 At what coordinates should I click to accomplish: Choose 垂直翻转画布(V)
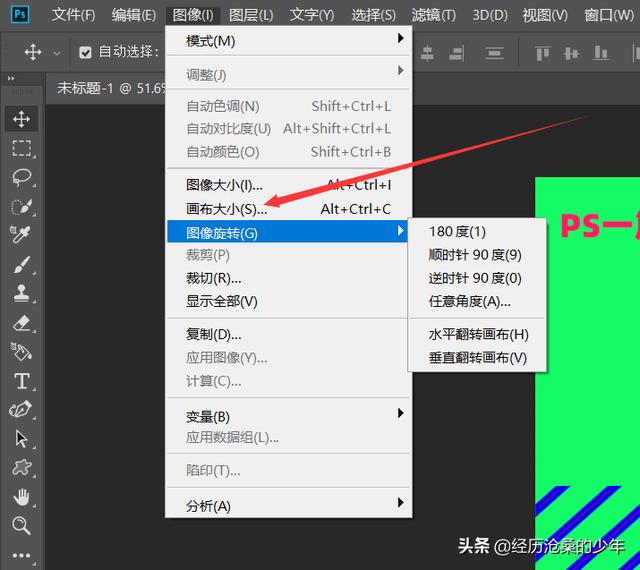point(477,358)
